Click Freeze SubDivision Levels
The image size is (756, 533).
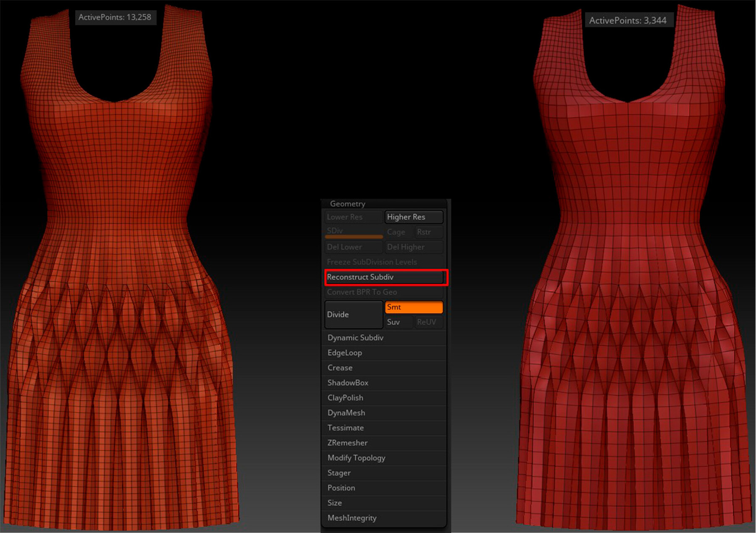[372, 262]
